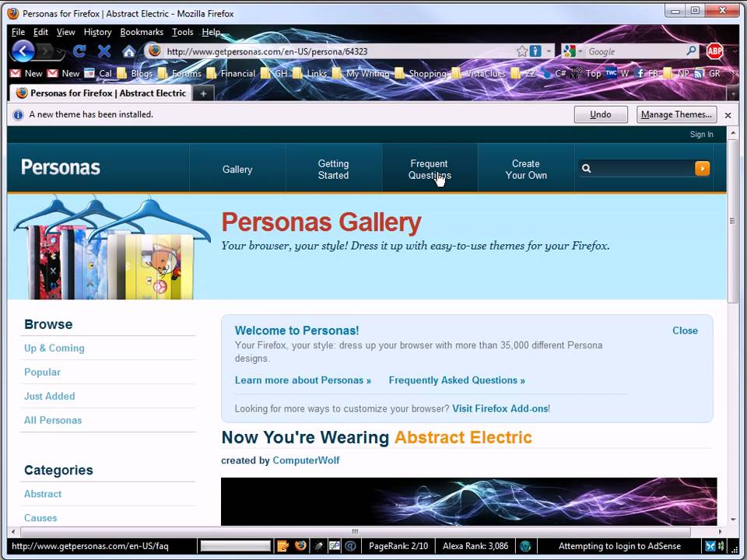Click the PageRank: 2/10 status text
747x560 pixels.
point(398,546)
